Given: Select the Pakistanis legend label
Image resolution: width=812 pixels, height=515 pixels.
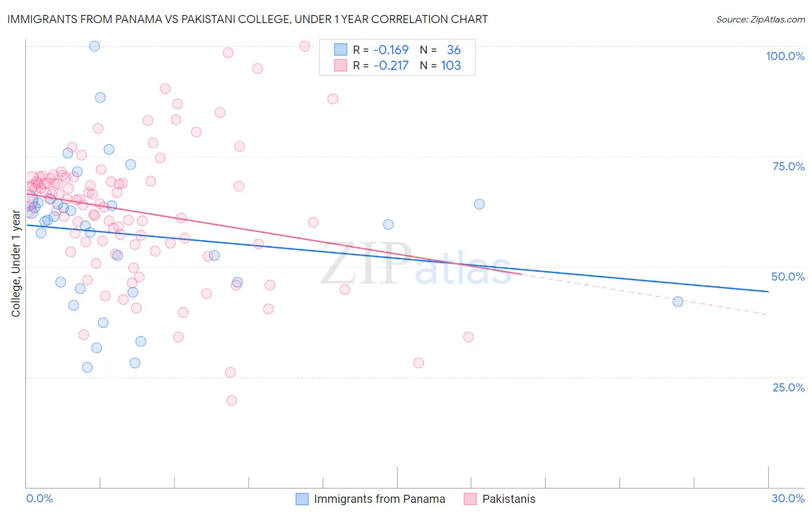Looking at the screenshot, I should click(x=509, y=499).
